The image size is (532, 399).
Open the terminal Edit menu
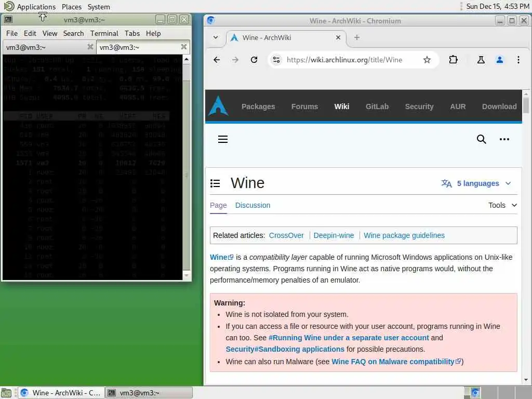[x=30, y=33]
